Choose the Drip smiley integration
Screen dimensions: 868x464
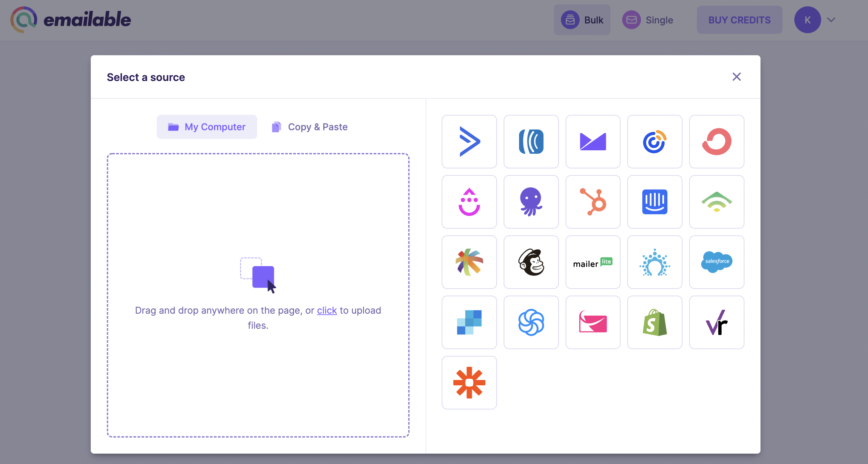coord(469,202)
